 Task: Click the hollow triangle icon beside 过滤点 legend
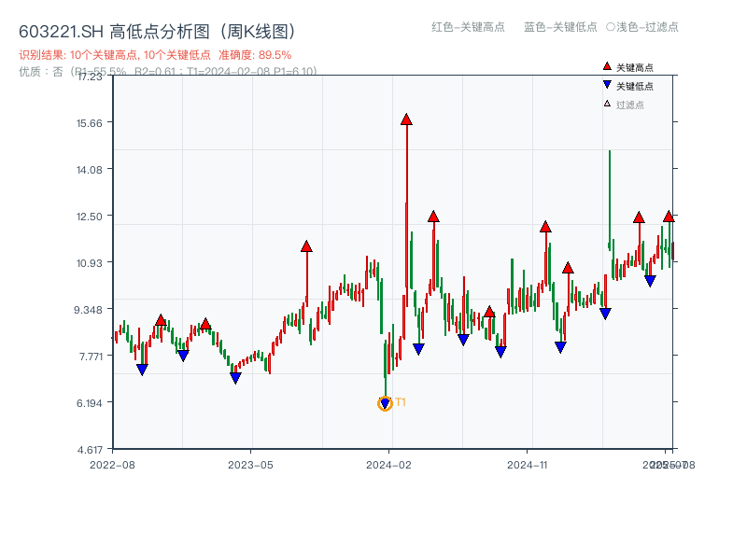point(606,102)
